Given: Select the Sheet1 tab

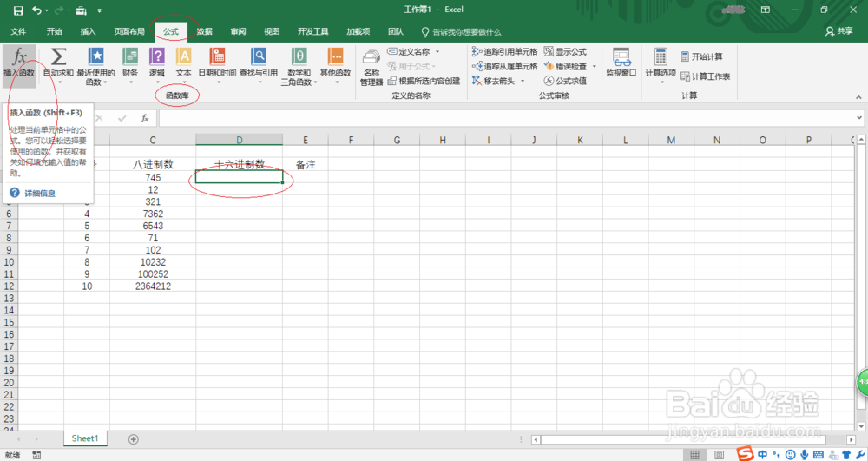Looking at the screenshot, I should pyautogui.click(x=85, y=438).
